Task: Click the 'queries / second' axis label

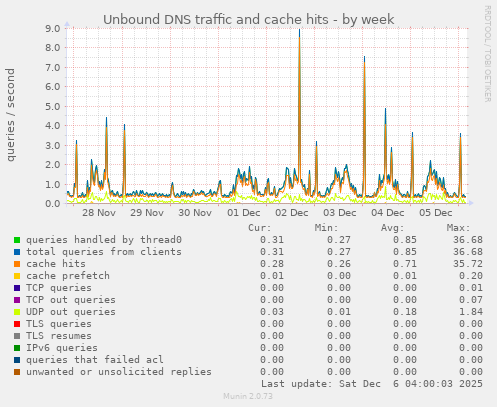Action: point(11,115)
